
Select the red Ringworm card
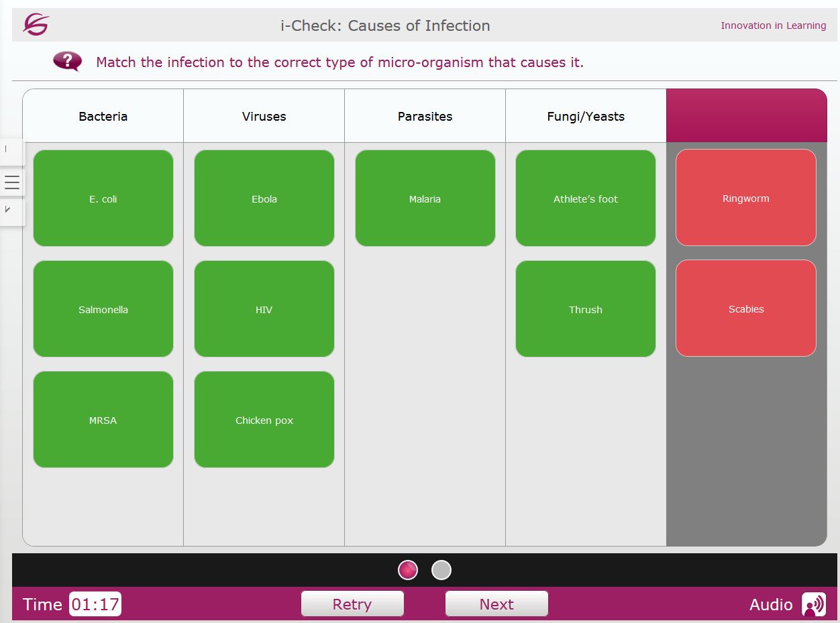pyautogui.click(x=746, y=198)
